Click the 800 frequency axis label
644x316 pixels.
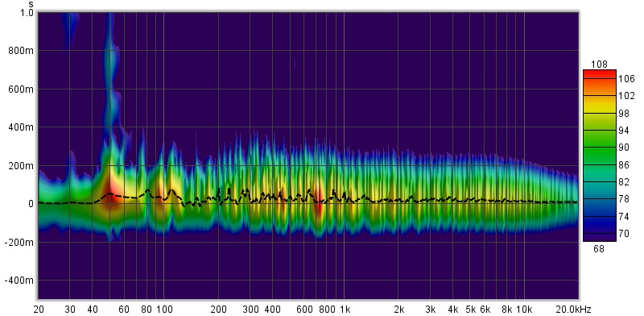pos(327,310)
